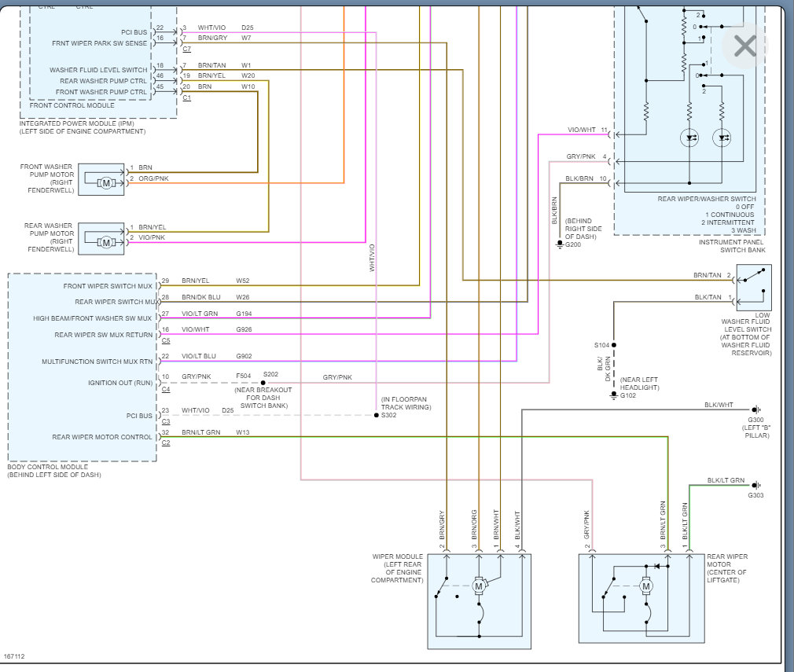Click the G300 ground symbol

click(x=756, y=409)
